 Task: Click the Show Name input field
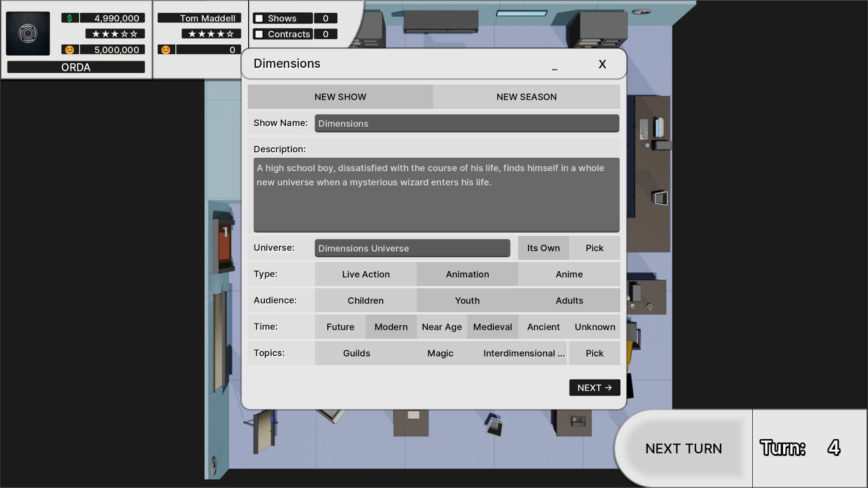(x=467, y=123)
